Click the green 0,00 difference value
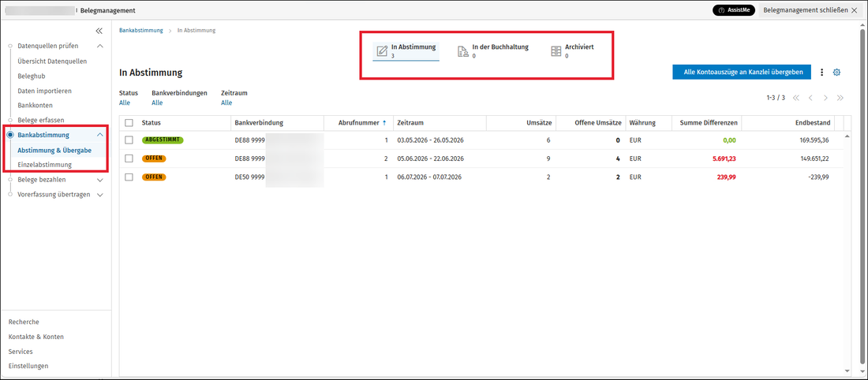This screenshot has height=380, width=868. point(729,140)
